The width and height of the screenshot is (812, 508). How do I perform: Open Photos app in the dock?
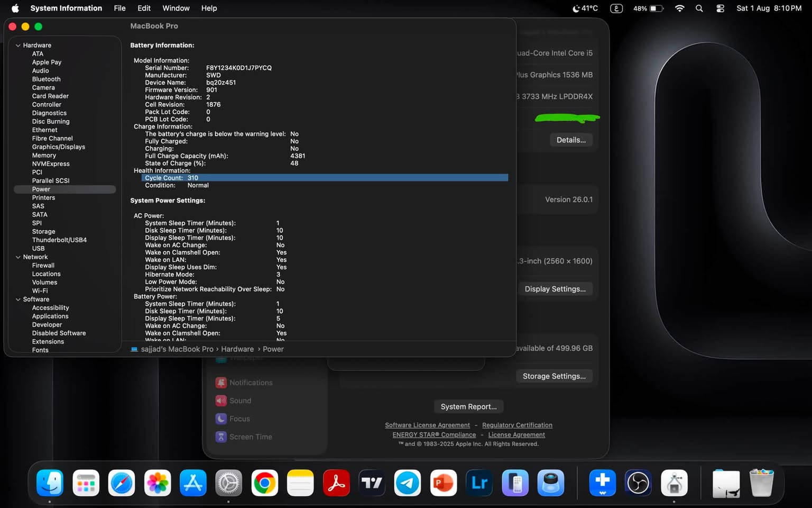click(158, 483)
